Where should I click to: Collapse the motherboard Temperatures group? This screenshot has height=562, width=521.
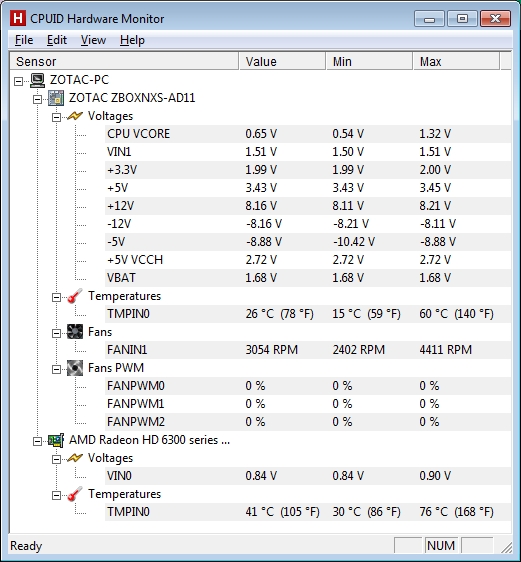tap(56, 297)
